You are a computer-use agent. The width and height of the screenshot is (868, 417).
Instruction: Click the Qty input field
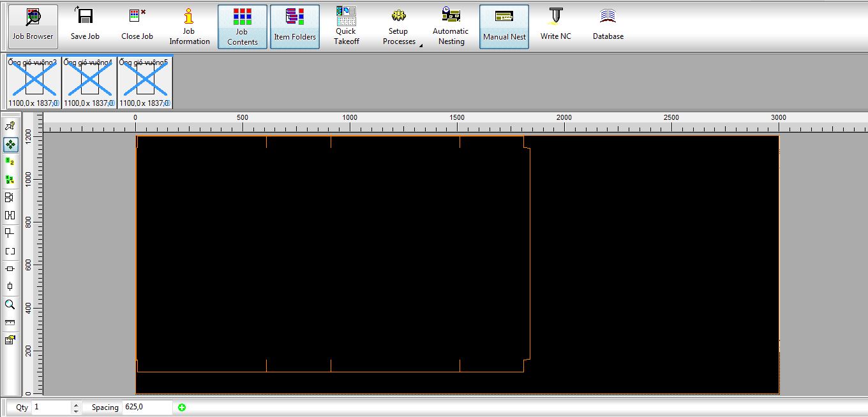point(52,407)
